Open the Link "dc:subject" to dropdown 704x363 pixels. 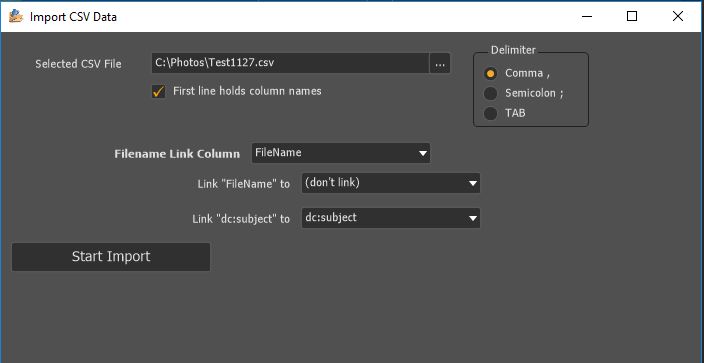(391, 218)
